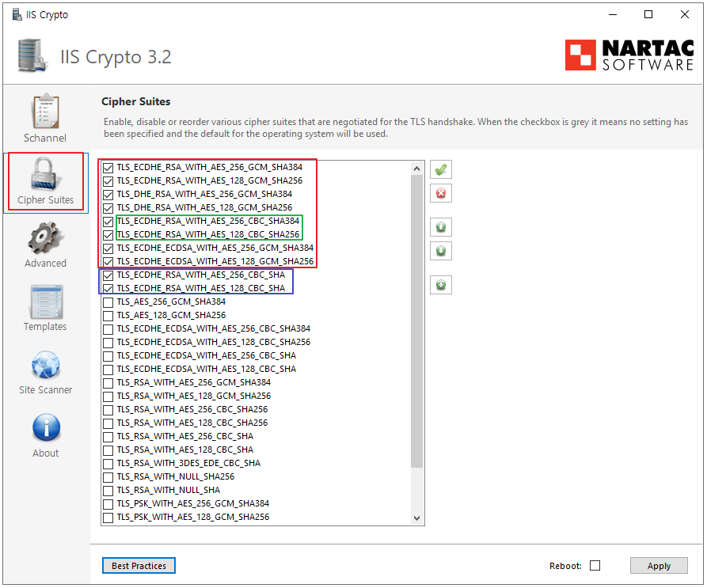Click the cipher list scrollbar thumb
This screenshot has height=588, width=707.
416,322
